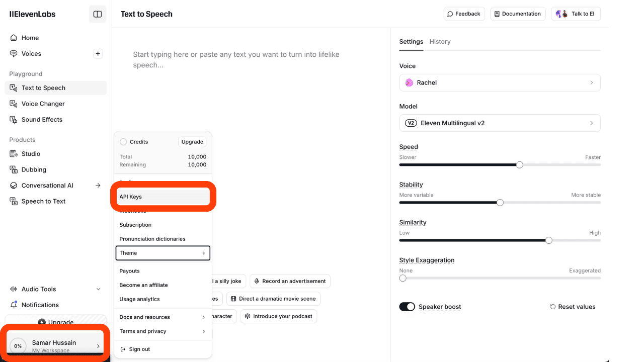The width and height of the screenshot is (644, 362).
Task: Click the Style Exaggeration slider handle
Action: 403,278
